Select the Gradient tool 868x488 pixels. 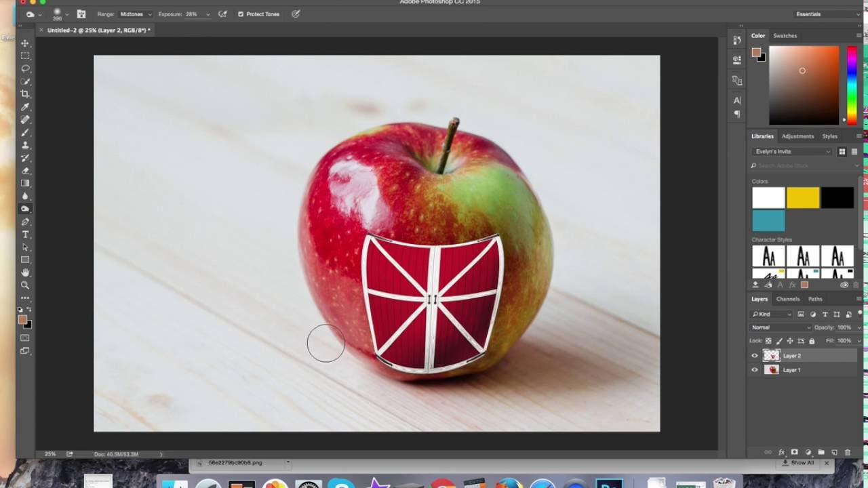click(25, 183)
